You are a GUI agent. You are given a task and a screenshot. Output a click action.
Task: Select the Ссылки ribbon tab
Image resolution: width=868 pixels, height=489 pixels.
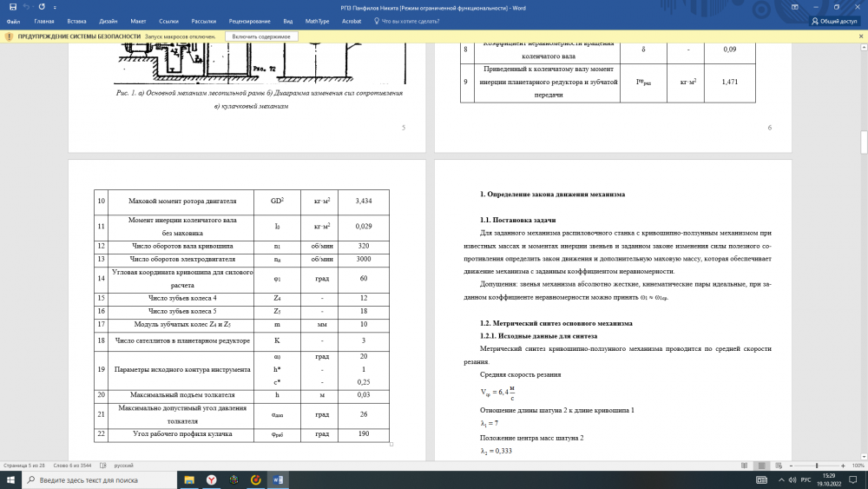click(x=169, y=21)
